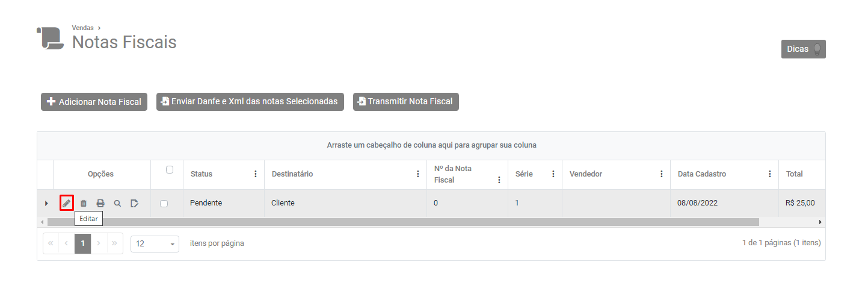Open the items per page dropdown
Screen dimensions: 868x282
155,244
